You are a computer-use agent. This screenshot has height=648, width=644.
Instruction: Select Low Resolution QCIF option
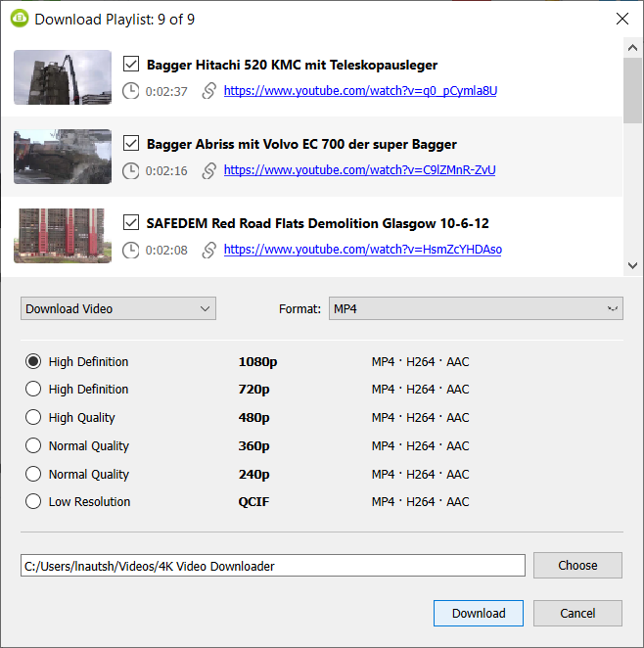(33, 502)
